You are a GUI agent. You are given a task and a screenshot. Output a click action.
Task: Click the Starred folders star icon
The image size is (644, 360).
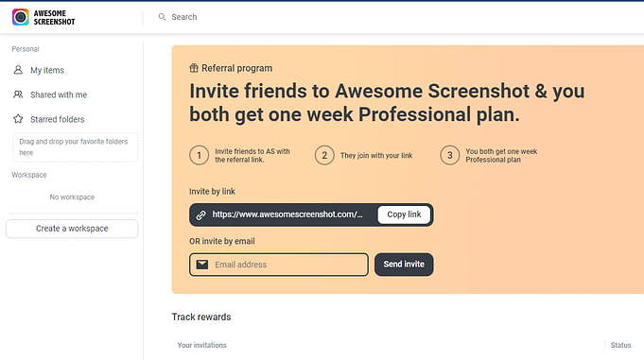[18, 119]
